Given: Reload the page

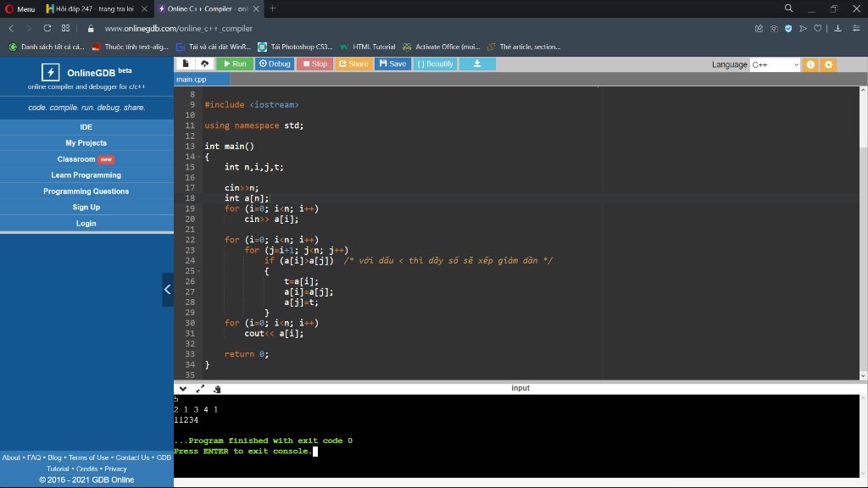Looking at the screenshot, I should pos(47,28).
